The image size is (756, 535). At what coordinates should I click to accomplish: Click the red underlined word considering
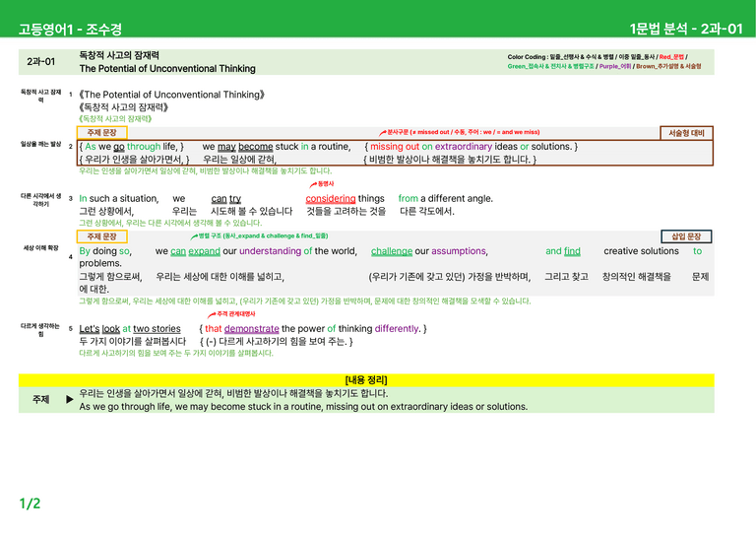tap(331, 198)
